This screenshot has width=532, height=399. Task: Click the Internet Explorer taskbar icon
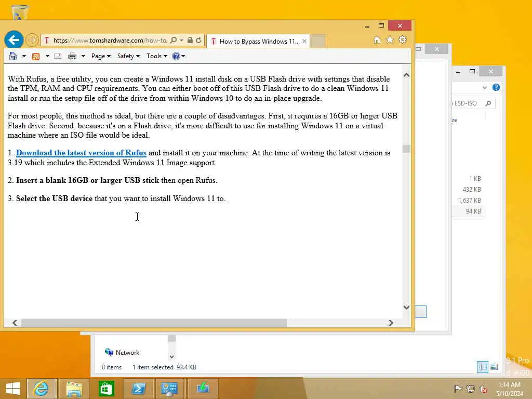click(x=41, y=389)
